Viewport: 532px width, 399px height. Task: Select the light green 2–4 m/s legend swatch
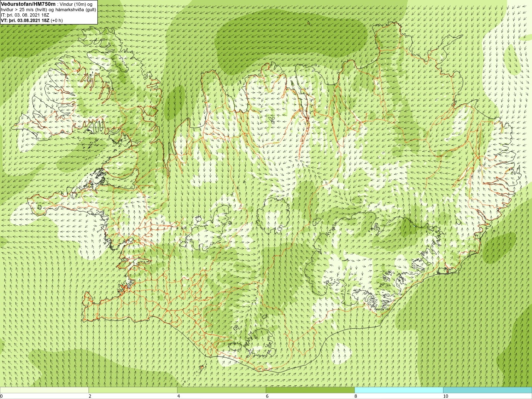coord(133,390)
